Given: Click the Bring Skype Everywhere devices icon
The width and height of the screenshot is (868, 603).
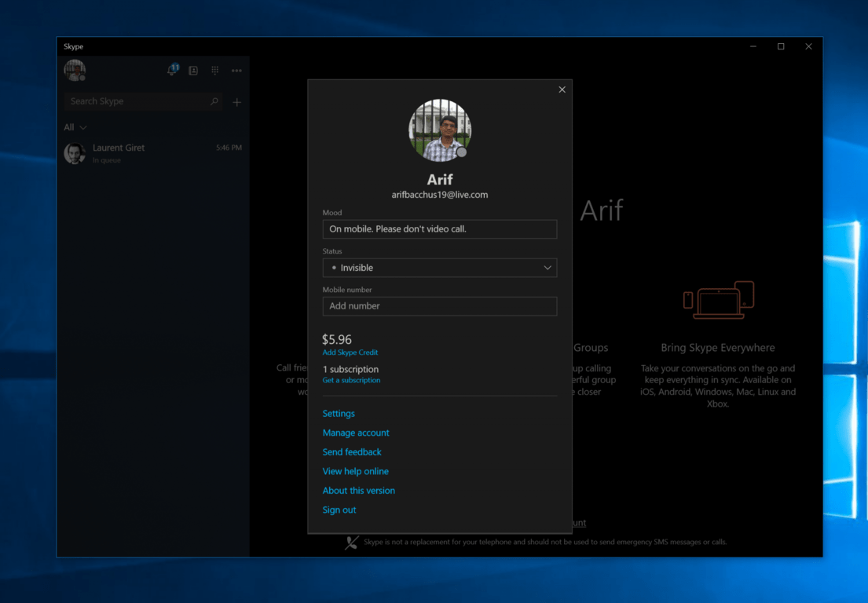Looking at the screenshot, I should click(719, 301).
